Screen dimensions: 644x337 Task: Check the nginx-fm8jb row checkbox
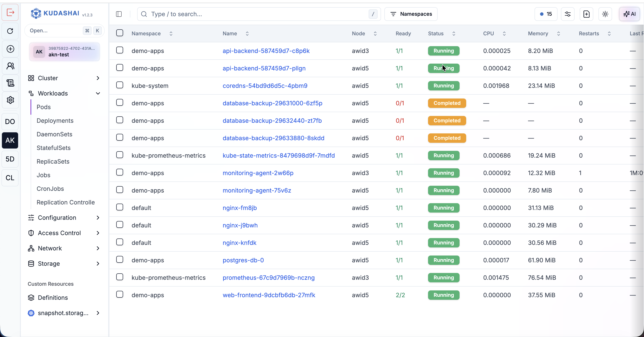click(120, 207)
